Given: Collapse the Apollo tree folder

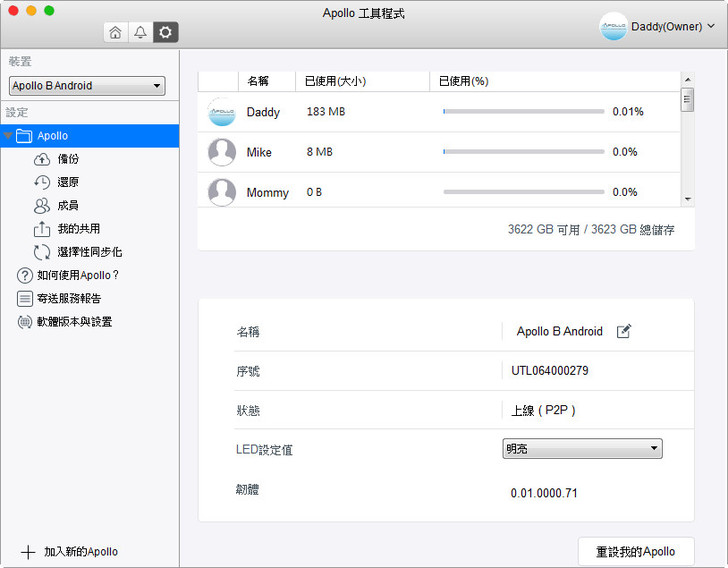Looking at the screenshot, I should [x=9, y=136].
